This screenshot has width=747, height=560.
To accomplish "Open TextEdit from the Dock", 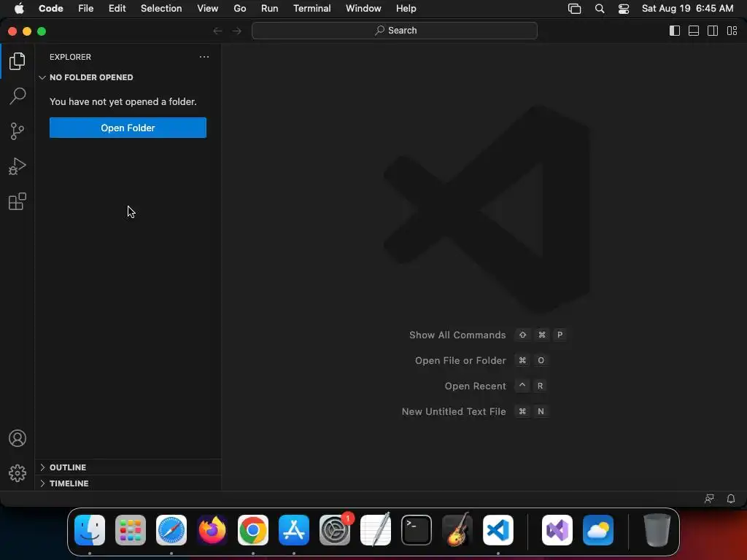I will (x=376, y=530).
